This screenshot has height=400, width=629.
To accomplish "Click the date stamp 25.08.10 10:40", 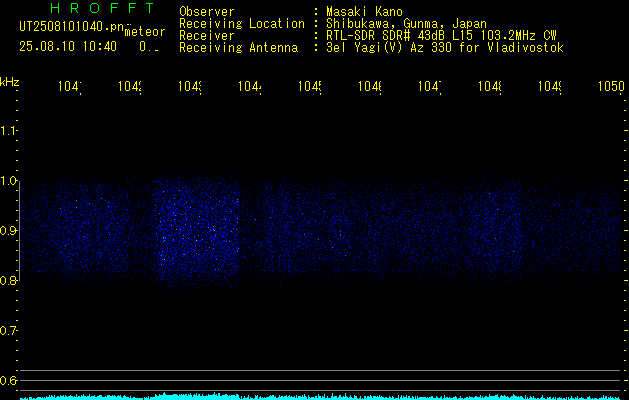I will tap(68, 47).
